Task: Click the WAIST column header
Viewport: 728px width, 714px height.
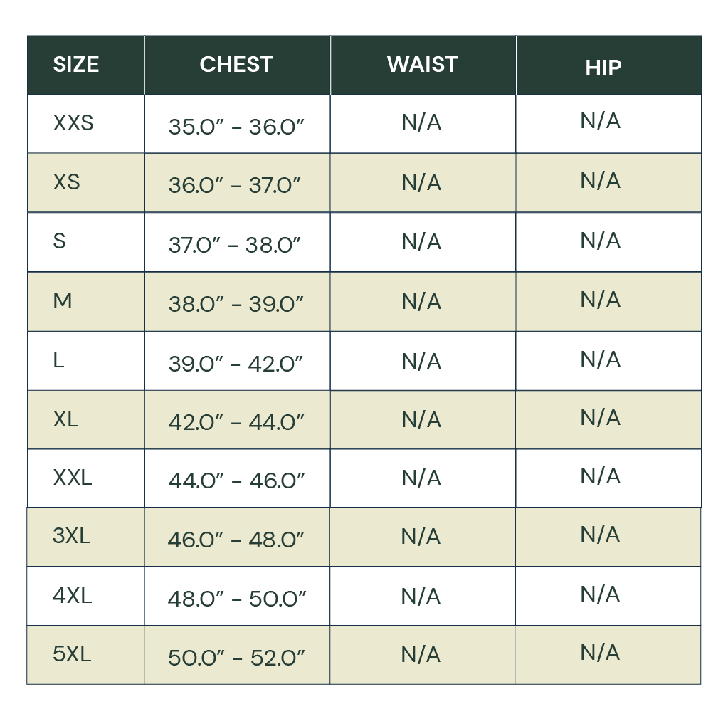Action: (x=422, y=65)
